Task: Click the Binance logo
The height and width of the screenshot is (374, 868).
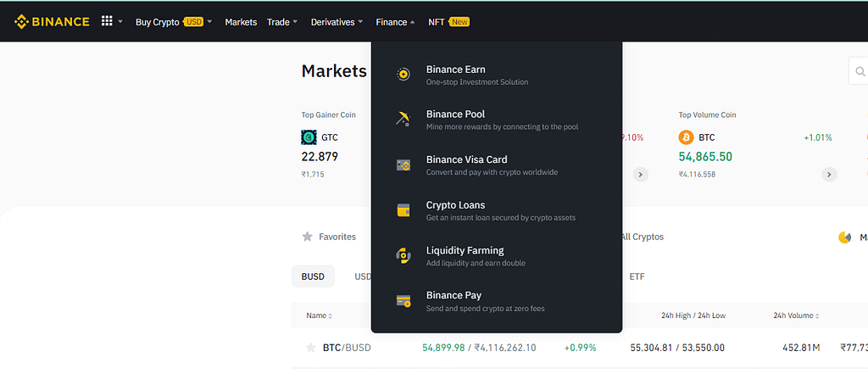Action: pos(52,21)
